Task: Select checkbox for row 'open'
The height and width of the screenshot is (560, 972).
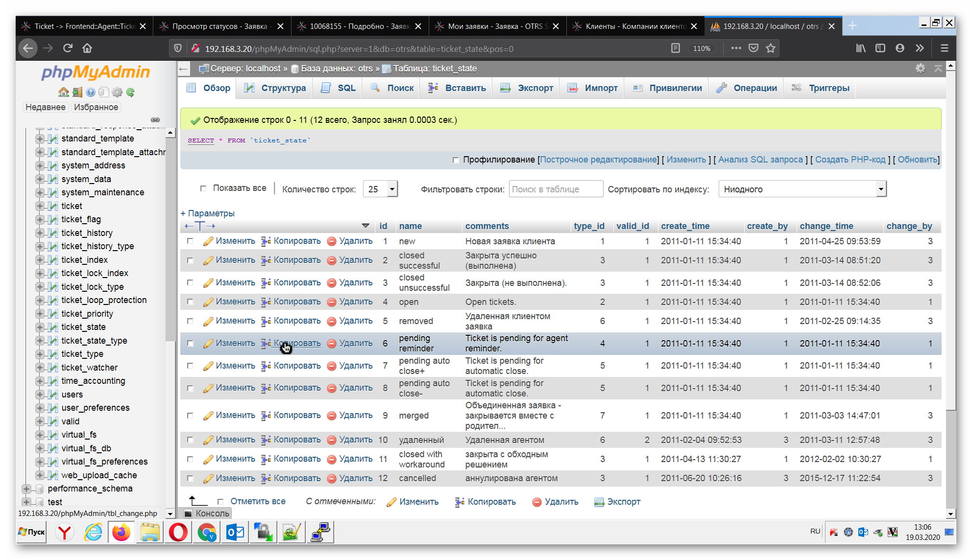Action: (x=190, y=302)
